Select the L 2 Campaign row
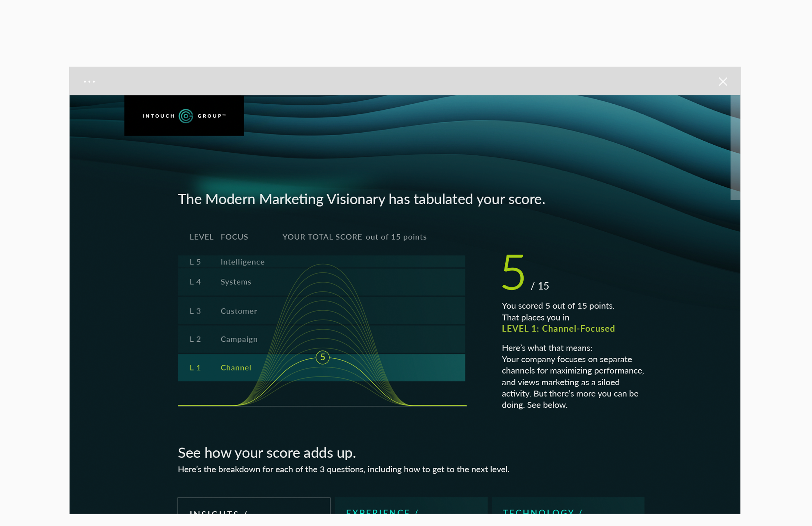The image size is (812, 526). tap(321, 339)
